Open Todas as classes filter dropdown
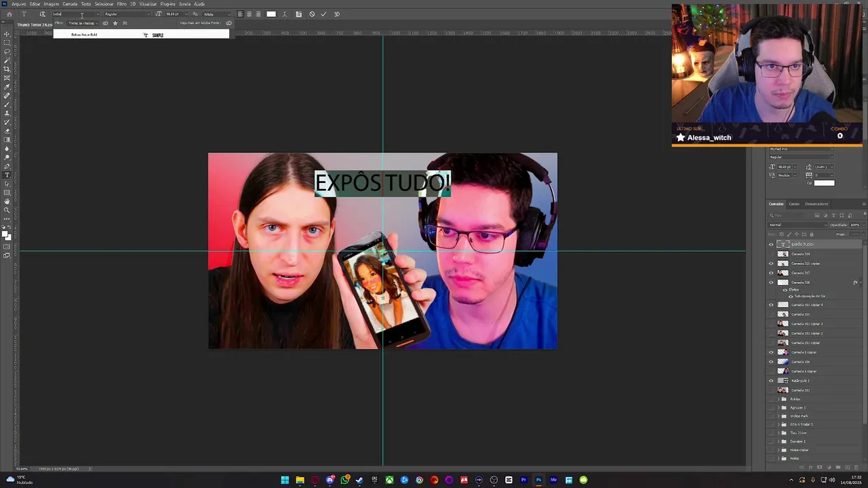This screenshot has width=868, height=488. click(x=82, y=23)
